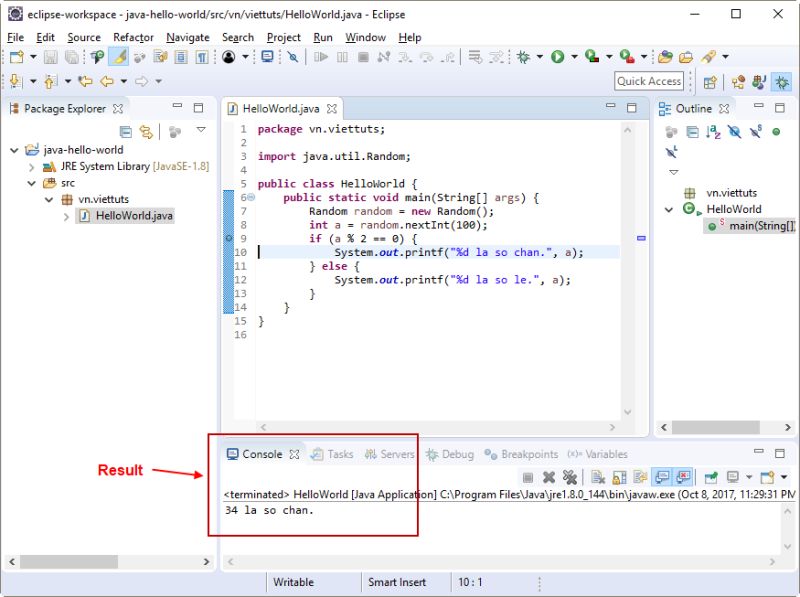Viewport: 800px width, 597px height.
Task: Open Run button dropdown arrow
Action: click(574, 57)
